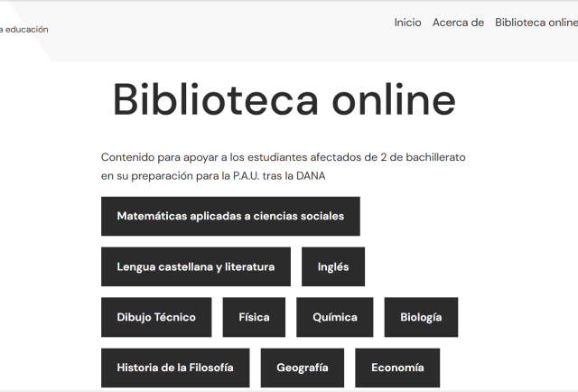Click the 'Contenido para apoyar a los estudiantes' paragraph

coord(283,166)
